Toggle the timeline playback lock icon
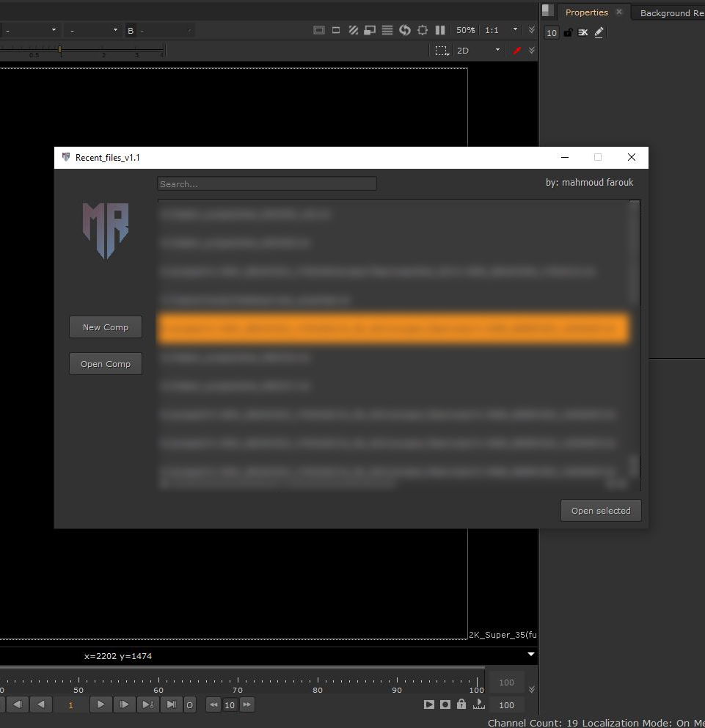Viewport: 705px width, 728px height. (461, 705)
